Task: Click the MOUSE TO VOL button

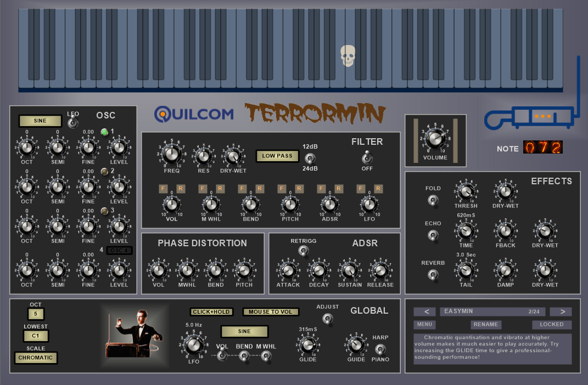Action: (x=270, y=312)
